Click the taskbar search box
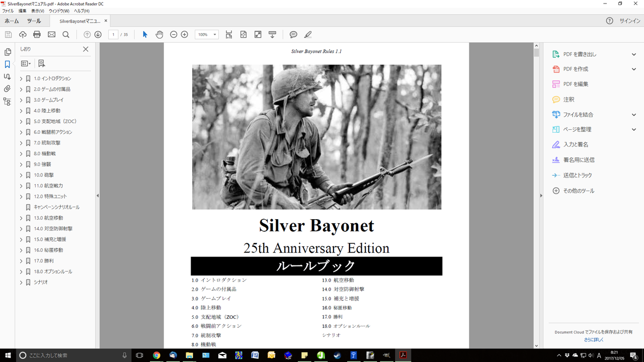 pos(73,355)
